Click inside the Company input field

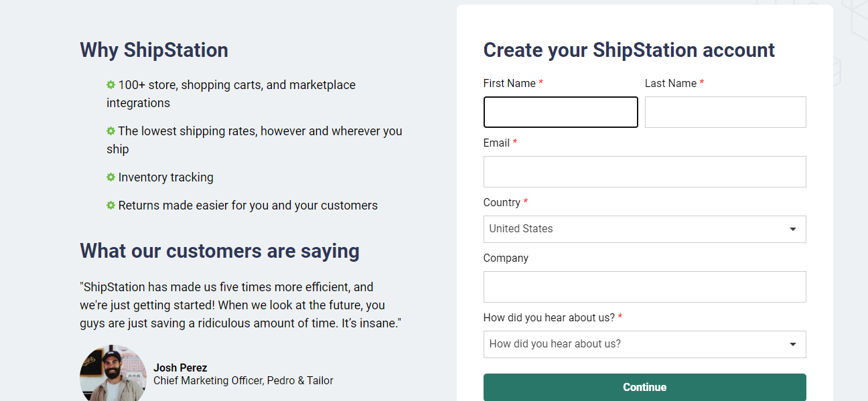click(x=644, y=287)
